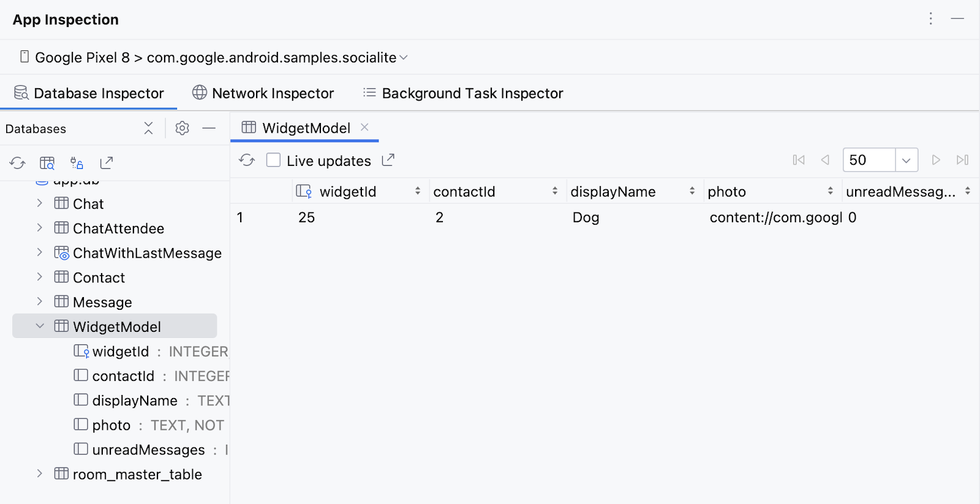Screen dimensions: 980x504
Task: Toggle keep database connections open
Action: [77, 163]
